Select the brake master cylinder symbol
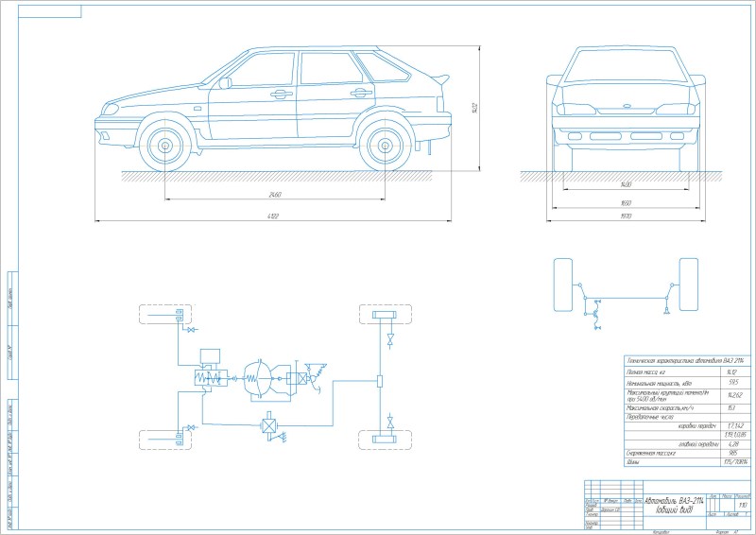Screen dimensions: 756x535 (x=210, y=377)
